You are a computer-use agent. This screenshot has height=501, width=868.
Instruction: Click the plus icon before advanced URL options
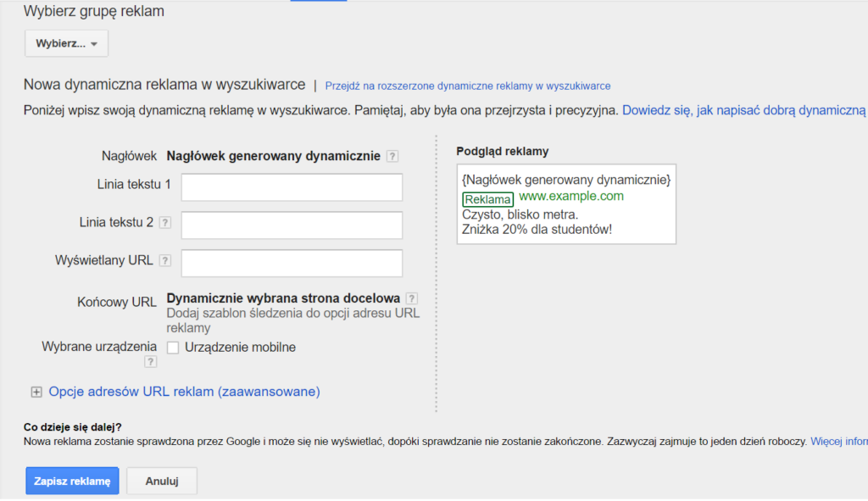[x=36, y=392]
